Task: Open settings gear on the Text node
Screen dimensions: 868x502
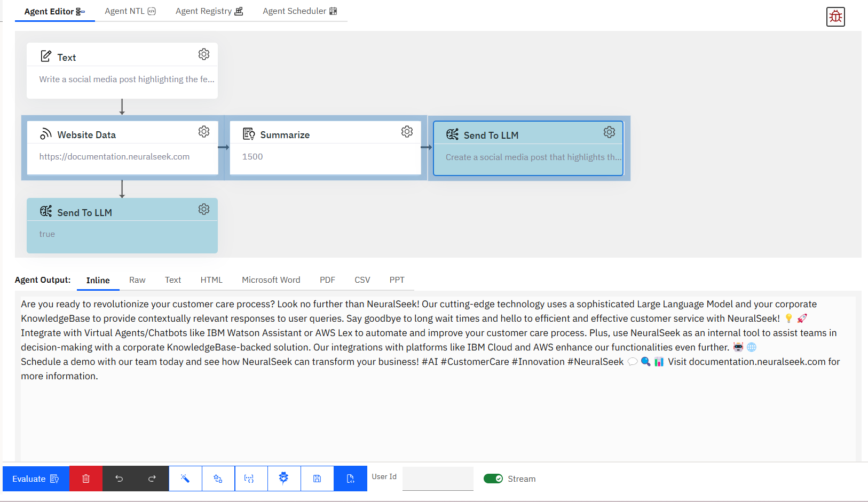Action: [x=204, y=54]
